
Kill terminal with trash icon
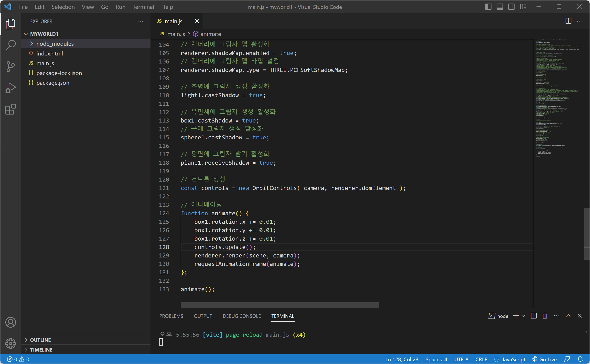click(x=545, y=316)
